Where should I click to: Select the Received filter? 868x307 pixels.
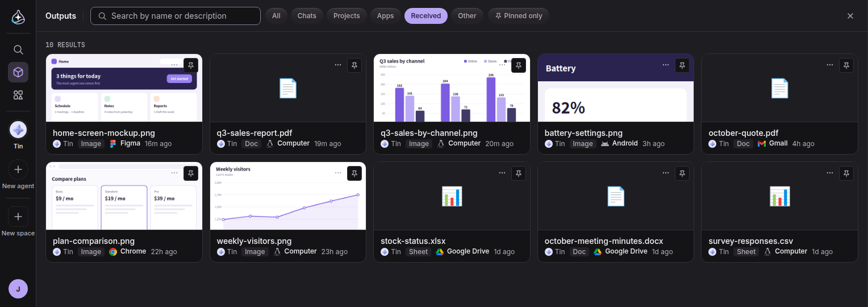[x=426, y=16]
